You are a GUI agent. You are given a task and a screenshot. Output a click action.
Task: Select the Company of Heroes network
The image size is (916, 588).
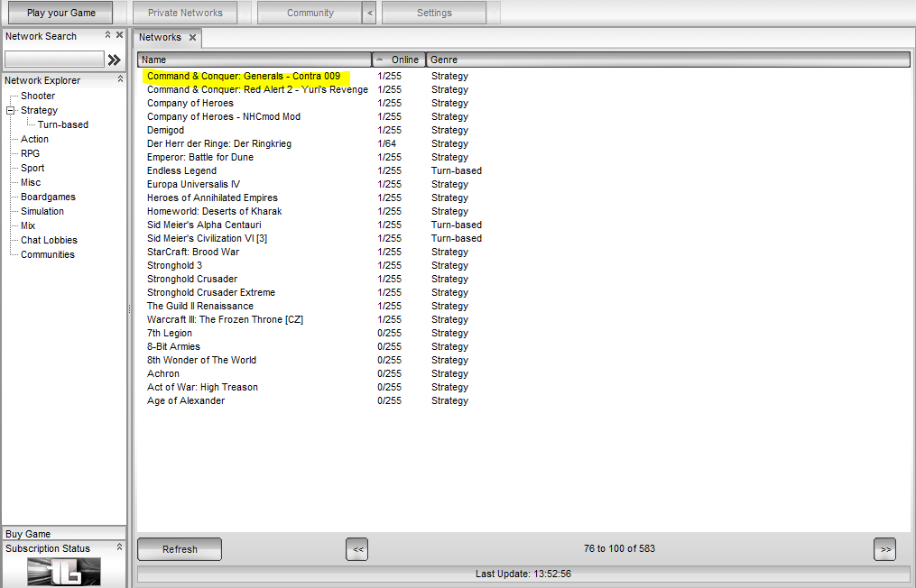coord(190,103)
